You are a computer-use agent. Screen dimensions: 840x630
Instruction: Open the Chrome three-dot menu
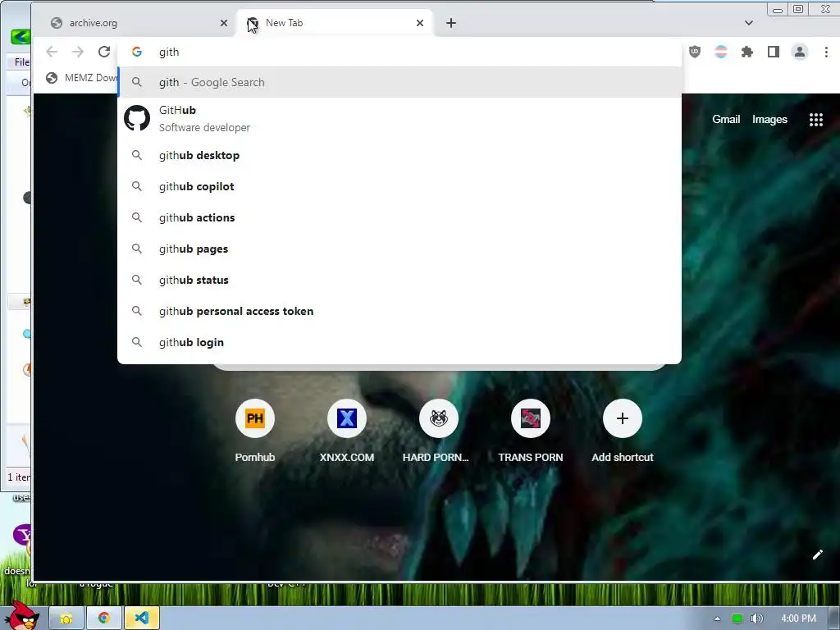click(x=826, y=52)
